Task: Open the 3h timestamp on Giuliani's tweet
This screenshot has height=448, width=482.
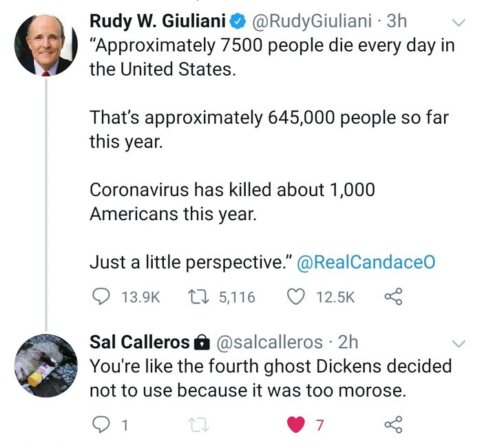Action: click(397, 21)
